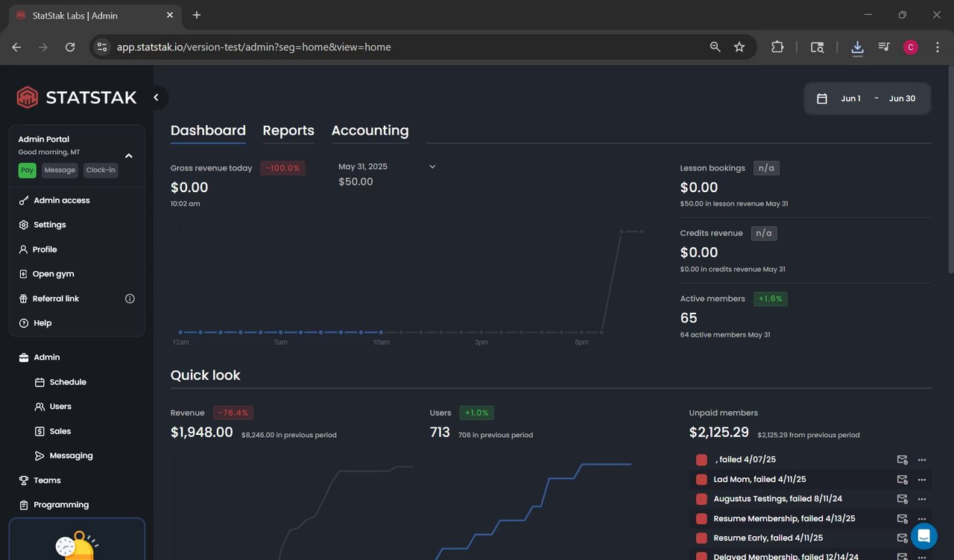Screen dimensions: 954x560
Task: Click the Programming clipboard icon
Action: tap(24, 505)
